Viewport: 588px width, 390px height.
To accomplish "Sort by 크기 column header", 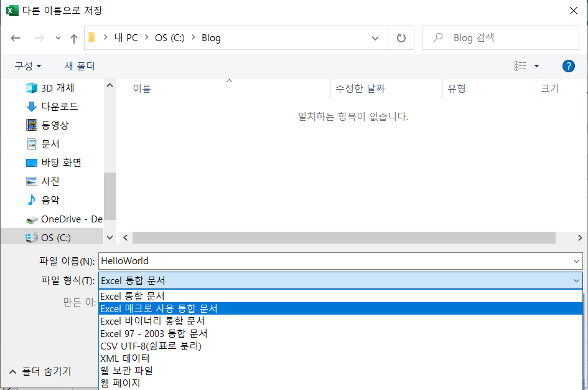I will pos(550,88).
